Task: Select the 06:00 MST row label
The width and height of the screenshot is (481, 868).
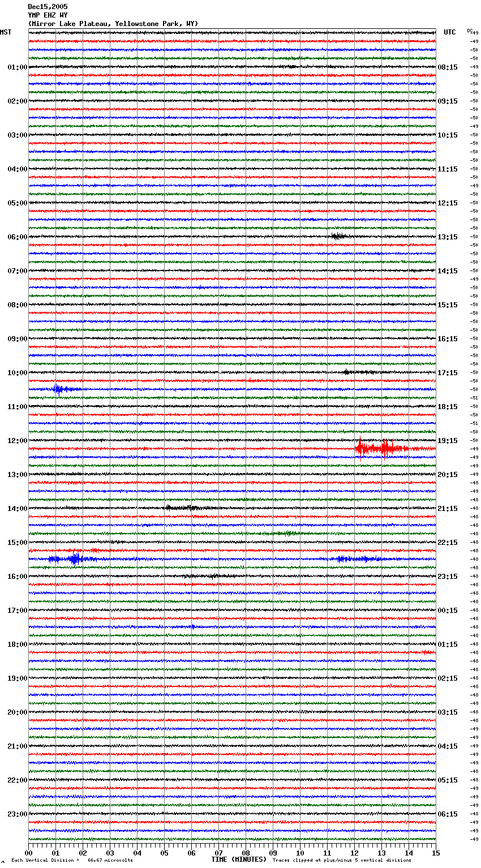Action: click(18, 237)
